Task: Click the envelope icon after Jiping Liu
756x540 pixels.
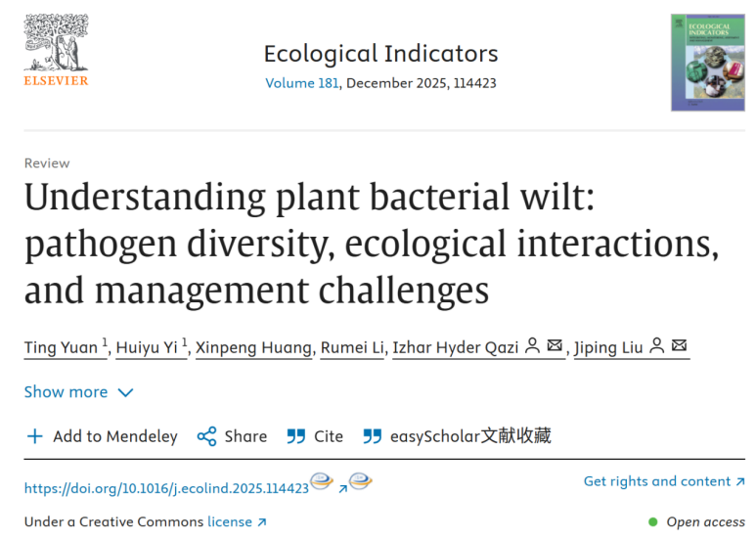Action: (679, 346)
